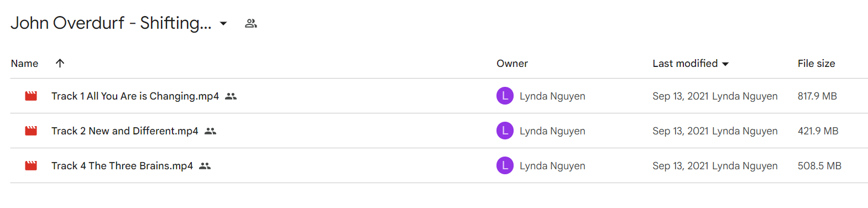
Task: Click the Owner column header
Action: pos(512,64)
